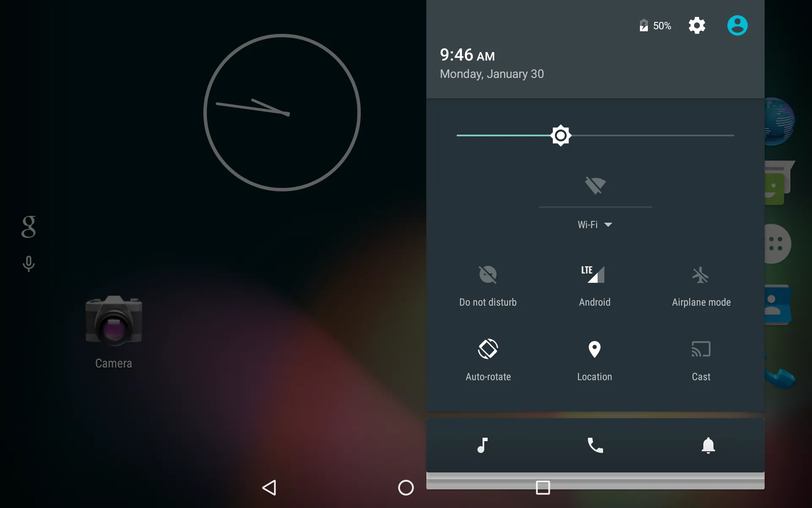Tap the Location services icon
This screenshot has width=812, height=508.
coord(595,349)
